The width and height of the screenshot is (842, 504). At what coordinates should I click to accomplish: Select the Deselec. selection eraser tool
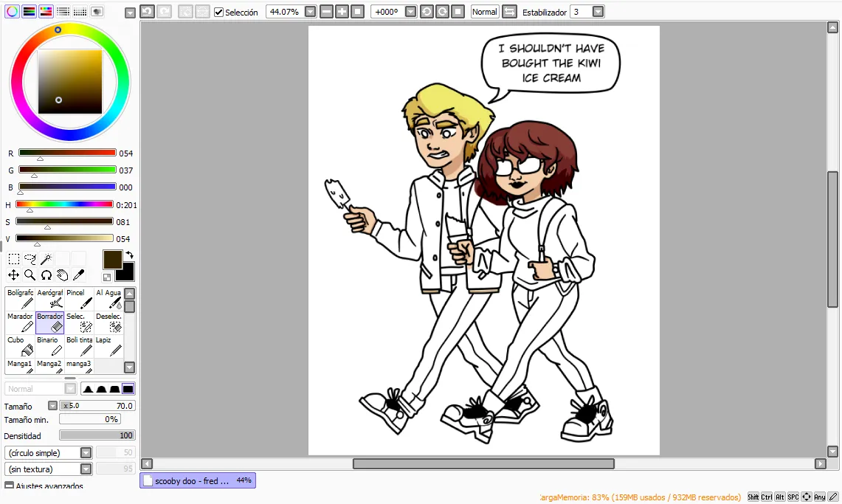[x=108, y=322]
